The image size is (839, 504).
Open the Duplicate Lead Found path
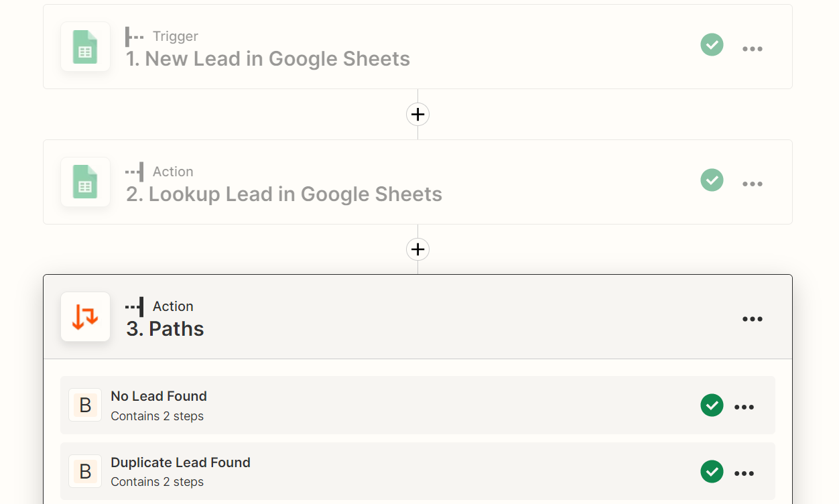(417, 471)
